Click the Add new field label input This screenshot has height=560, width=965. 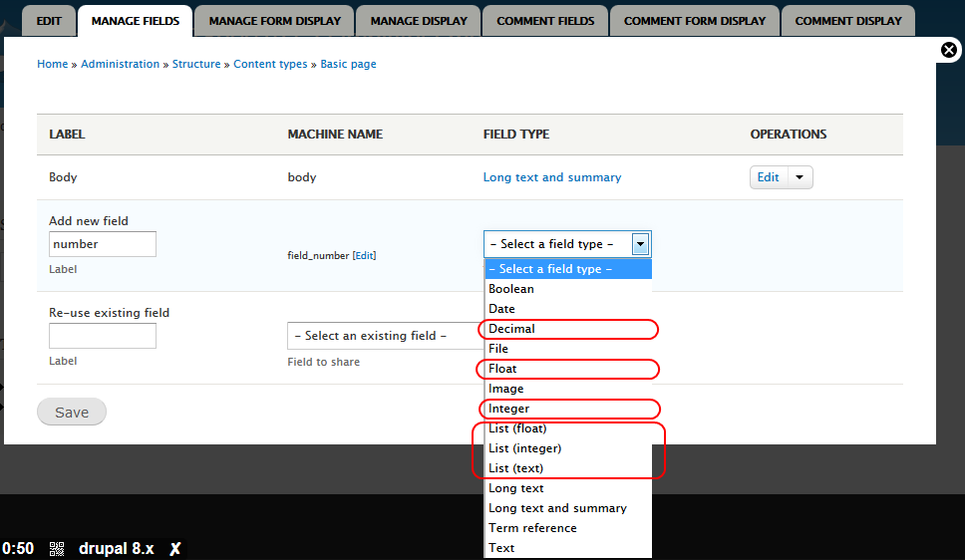[103, 244]
